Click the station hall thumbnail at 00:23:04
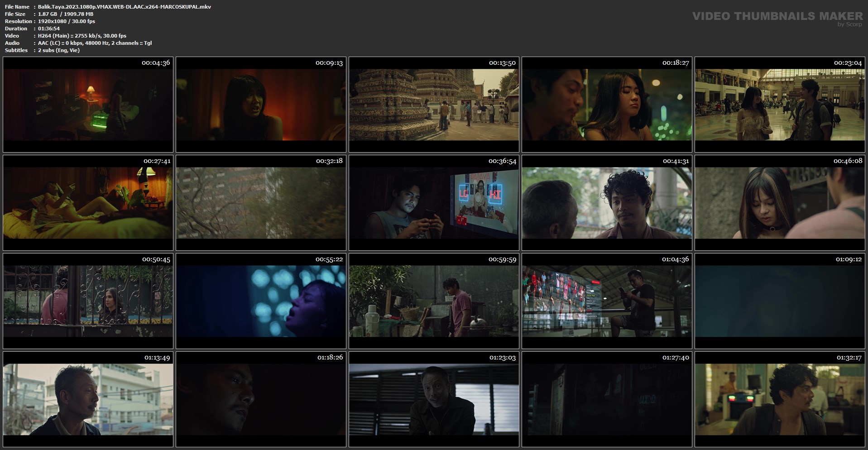868x450 pixels. tap(780, 105)
